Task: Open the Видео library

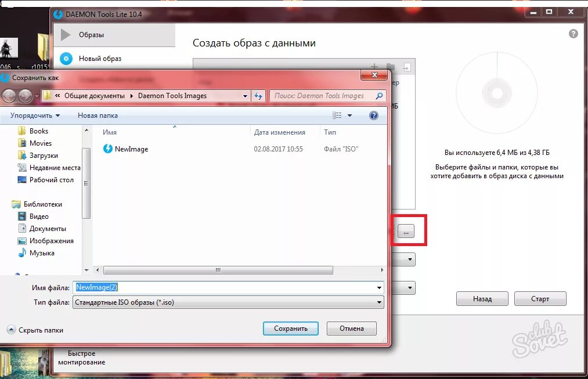Action: [33, 216]
